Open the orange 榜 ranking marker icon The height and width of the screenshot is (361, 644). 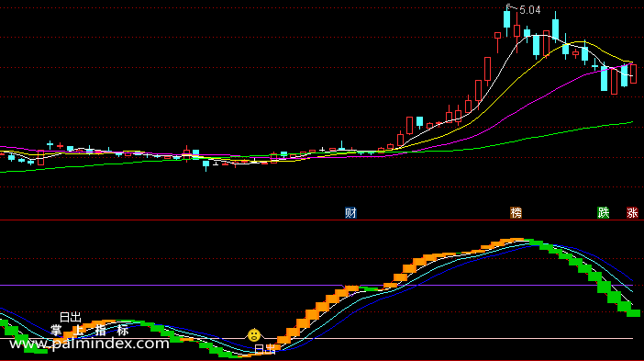(516, 212)
